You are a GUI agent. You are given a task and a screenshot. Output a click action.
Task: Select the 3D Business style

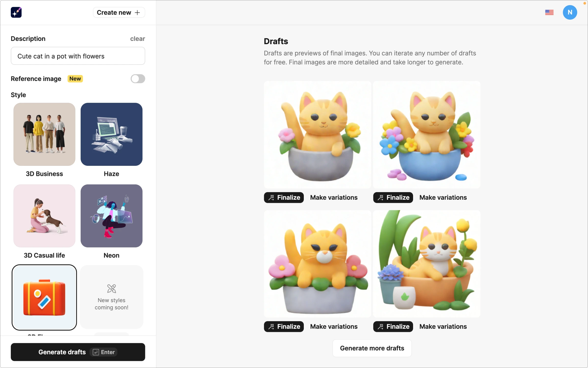point(44,134)
